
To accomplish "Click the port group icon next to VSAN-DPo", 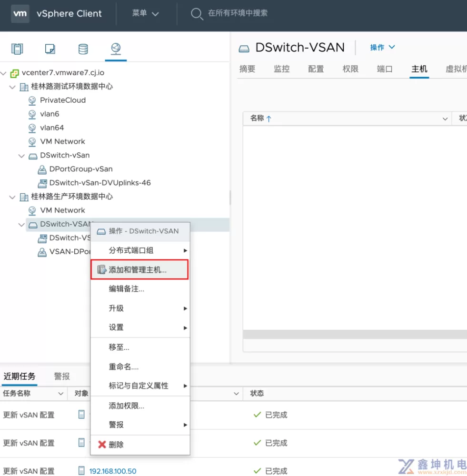I will coord(42,252).
